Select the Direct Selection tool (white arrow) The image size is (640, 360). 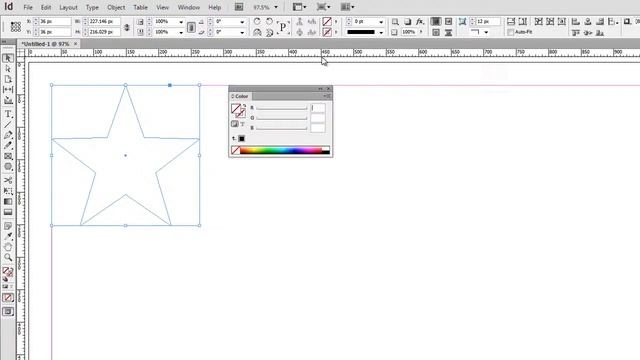coord(8,69)
